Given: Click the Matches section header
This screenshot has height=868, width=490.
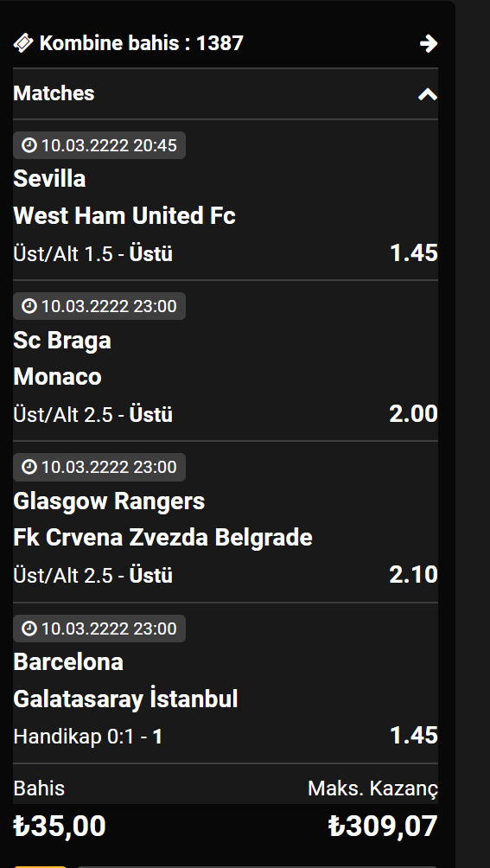Looking at the screenshot, I should 225,93.
